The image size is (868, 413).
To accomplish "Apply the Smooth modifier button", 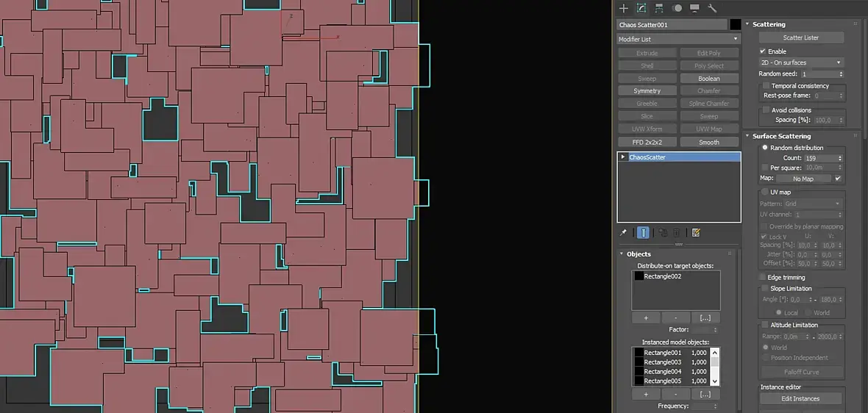I will [x=708, y=142].
